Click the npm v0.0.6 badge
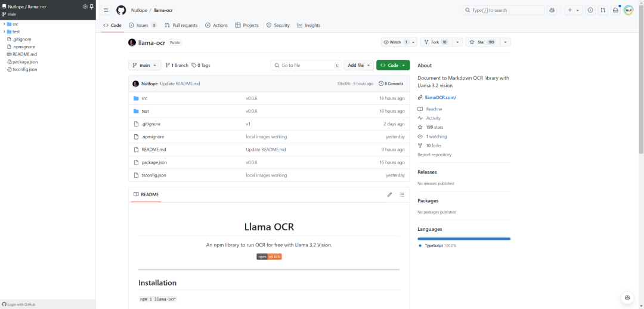Viewport: 644px width, 309px height. point(269,257)
